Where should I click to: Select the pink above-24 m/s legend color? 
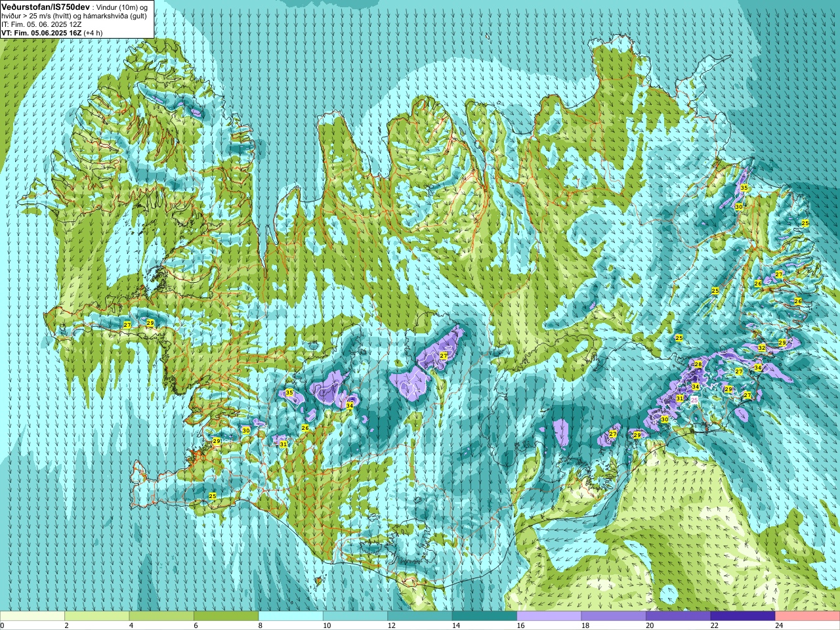coord(807,616)
